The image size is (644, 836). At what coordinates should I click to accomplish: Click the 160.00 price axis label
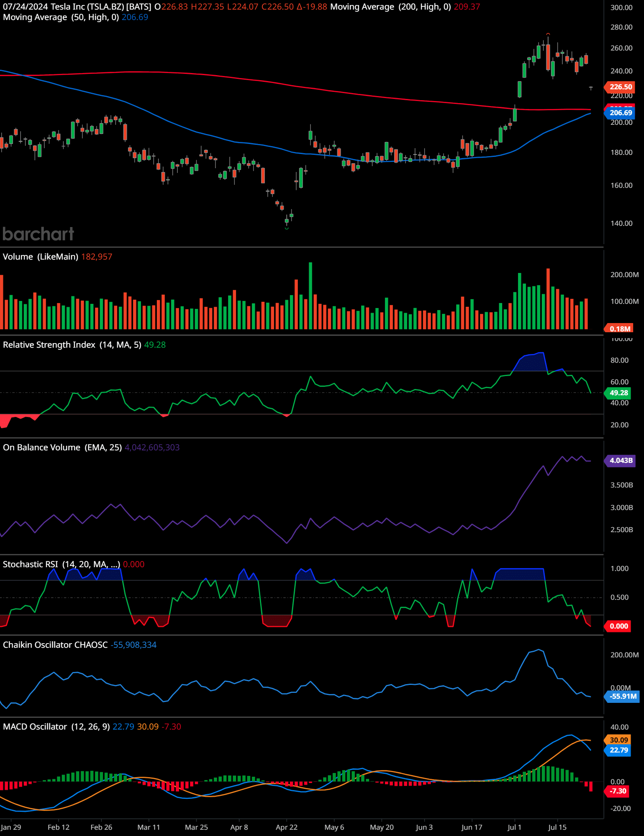[621, 185]
